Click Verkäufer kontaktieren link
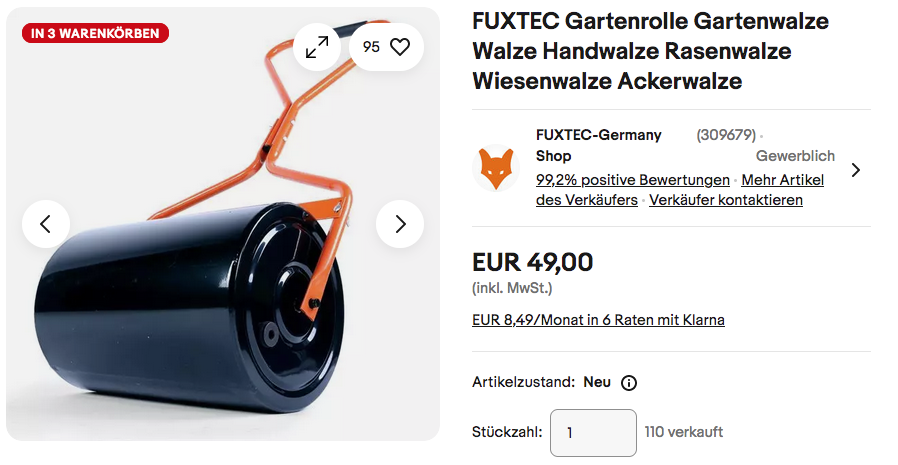The width and height of the screenshot is (898, 465). pyautogui.click(x=726, y=200)
